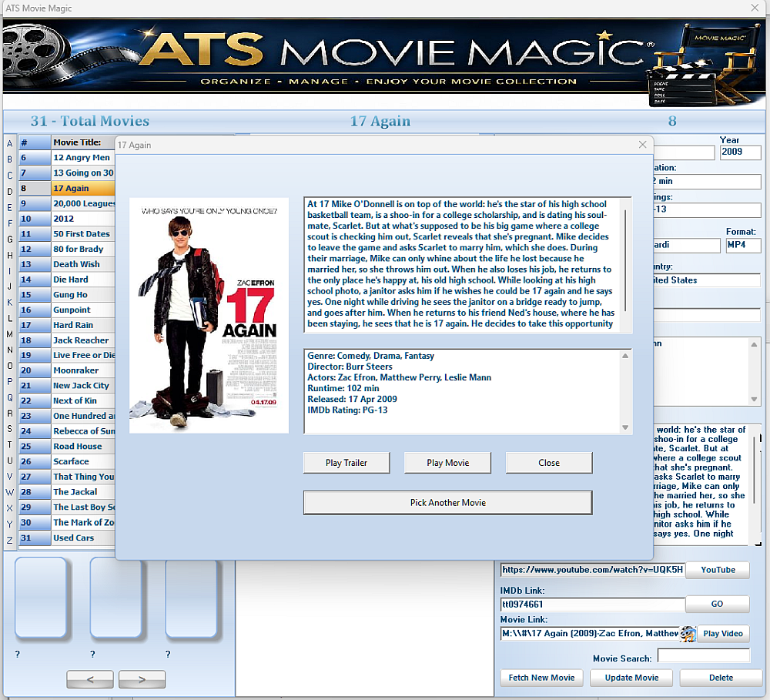Jump to letter Z in alphabet index

9,540
